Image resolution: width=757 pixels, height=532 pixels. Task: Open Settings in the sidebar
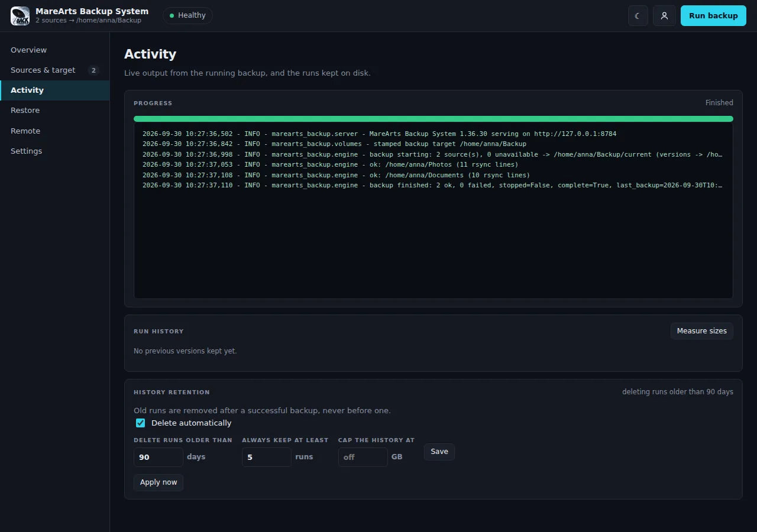54,151
